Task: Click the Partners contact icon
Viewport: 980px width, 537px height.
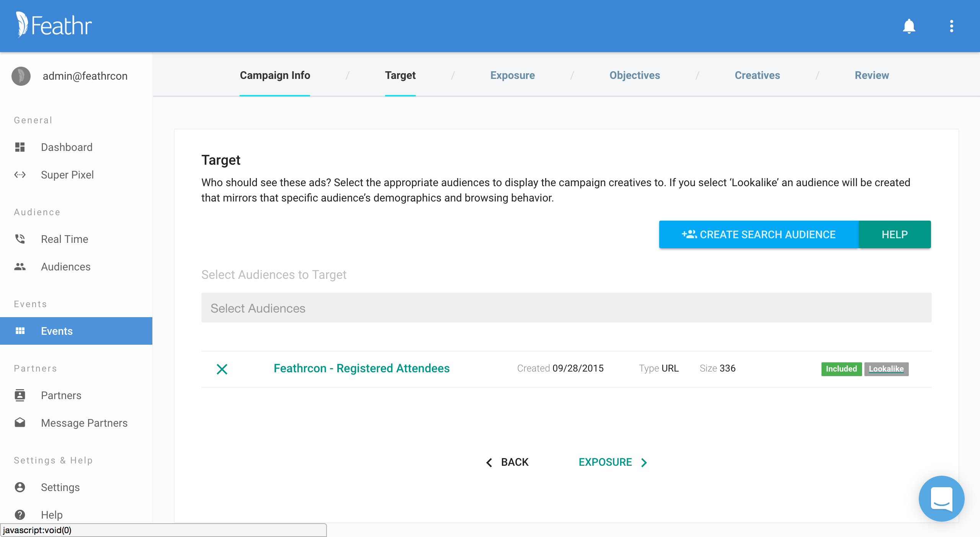Action: click(20, 395)
